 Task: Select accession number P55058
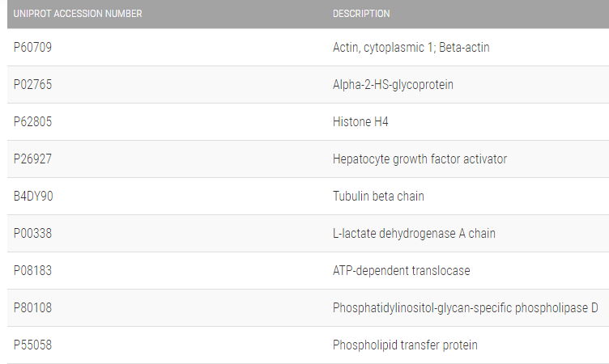coord(33,345)
